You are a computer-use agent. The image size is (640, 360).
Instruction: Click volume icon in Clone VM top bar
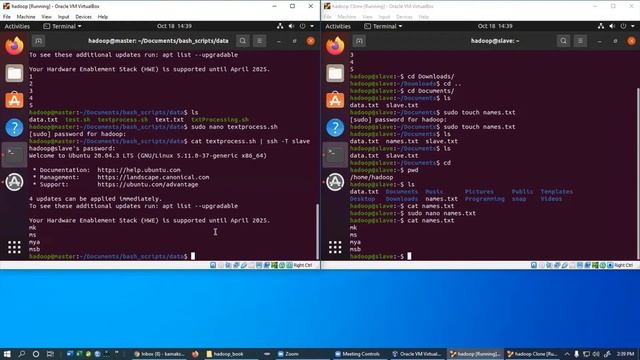[612, 26]
